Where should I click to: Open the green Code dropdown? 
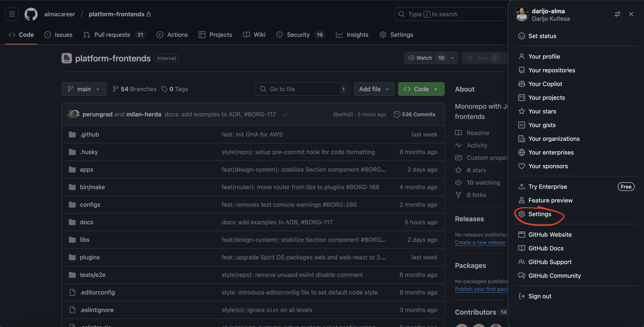coord(421,89)
